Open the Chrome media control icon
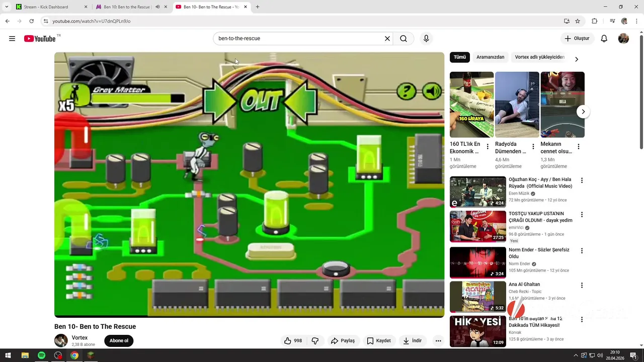The image size is (644, 362). point(612,21)
